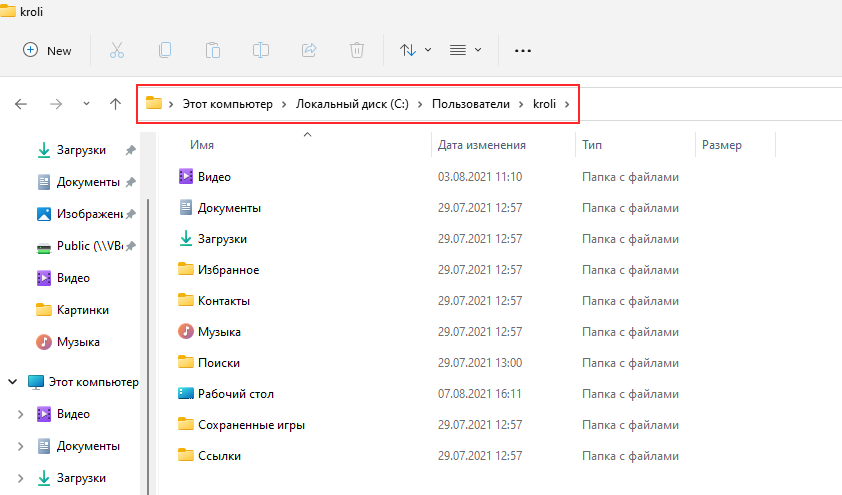The height and width of the screenshot is (495, 842).
Task: Click the Видео folder icon in list
Action: click(186, 176)
